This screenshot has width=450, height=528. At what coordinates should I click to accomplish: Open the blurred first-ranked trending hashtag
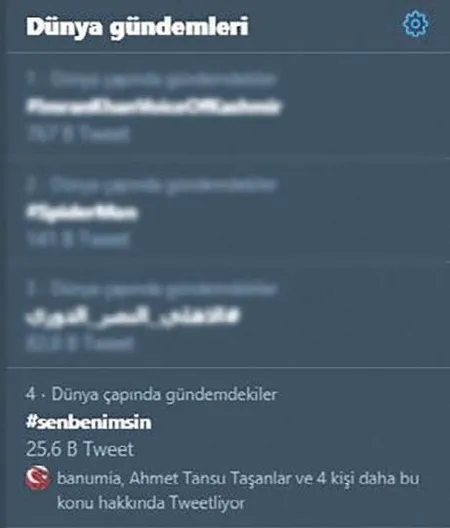[x=153, y=106]
